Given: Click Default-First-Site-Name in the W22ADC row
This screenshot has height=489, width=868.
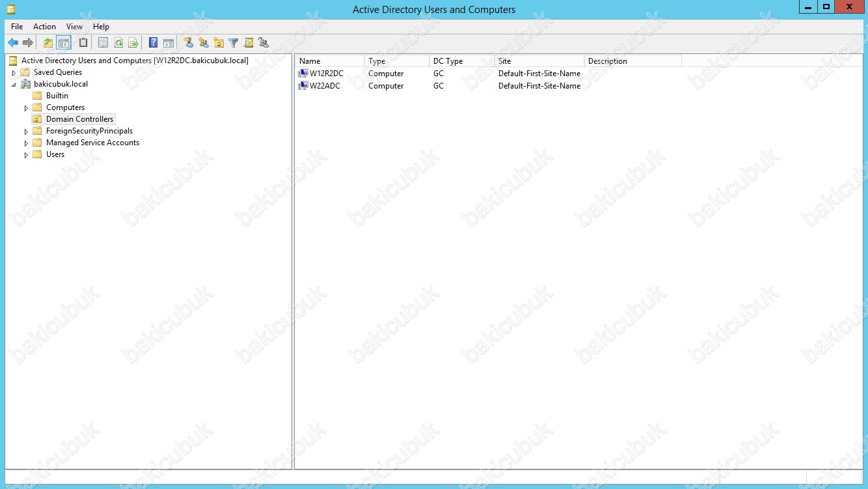Looking at the screenshot, I should (539, 86).
